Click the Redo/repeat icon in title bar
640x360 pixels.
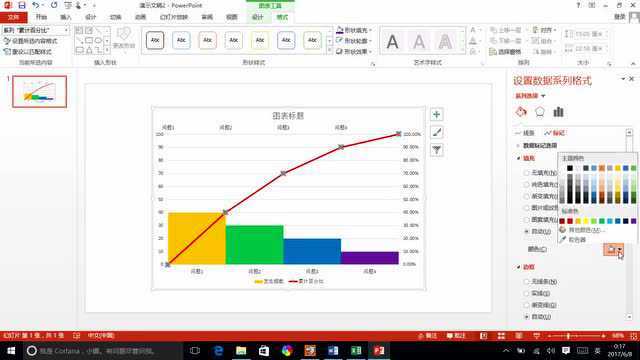pos(54,5)
